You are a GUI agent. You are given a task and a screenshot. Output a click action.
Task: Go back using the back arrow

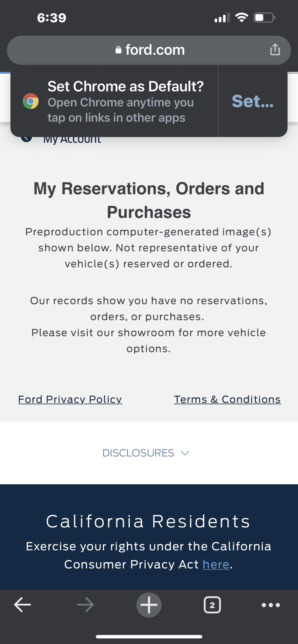tap(23, 605)
